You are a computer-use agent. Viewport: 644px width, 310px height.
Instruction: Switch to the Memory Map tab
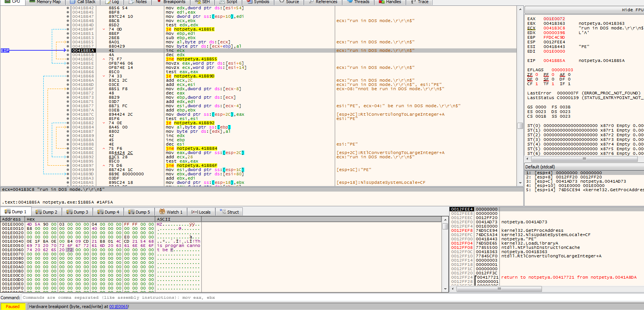pyautogui.click(x=45, y=2)
